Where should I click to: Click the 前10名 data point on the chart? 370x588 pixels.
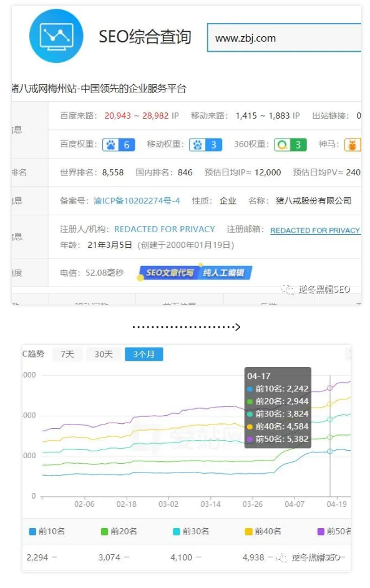330,451
